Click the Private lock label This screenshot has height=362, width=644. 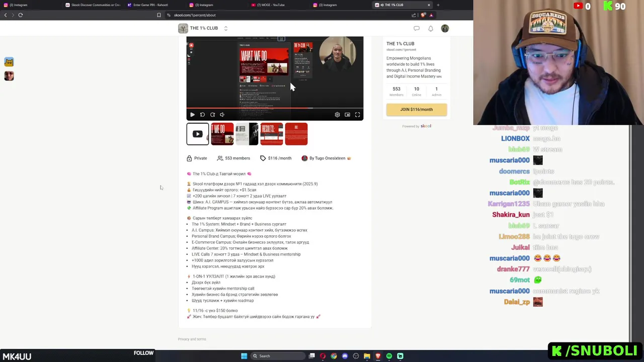197,158
